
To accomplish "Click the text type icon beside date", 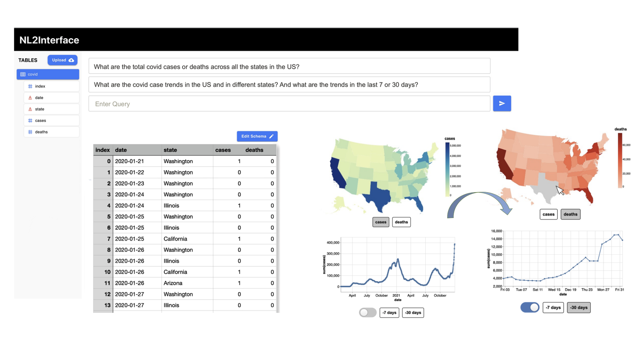I will click(30, 97).
